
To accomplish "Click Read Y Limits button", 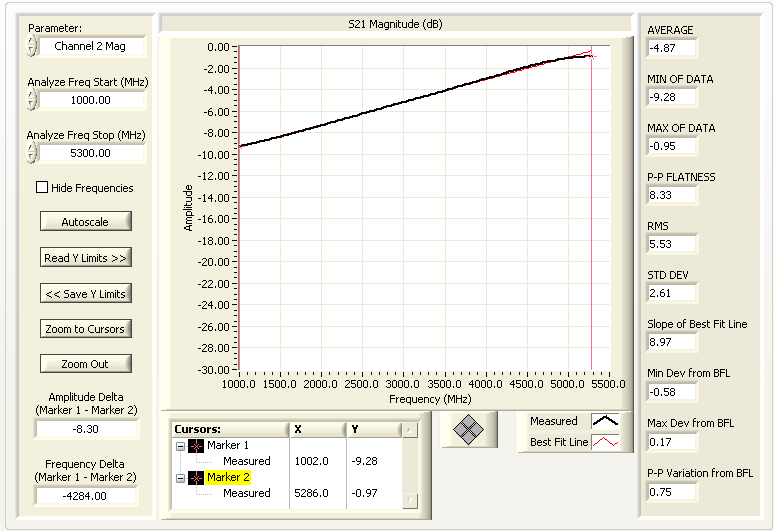I will tap(85, 258).
